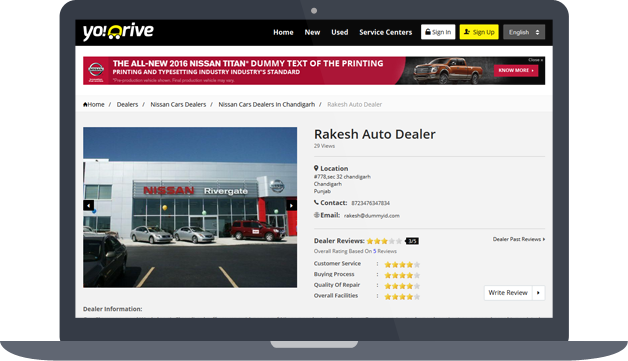The width and height of the screenshot is (628, 361).
Task: Click the location pin icon
Action: tap(316, 168)
